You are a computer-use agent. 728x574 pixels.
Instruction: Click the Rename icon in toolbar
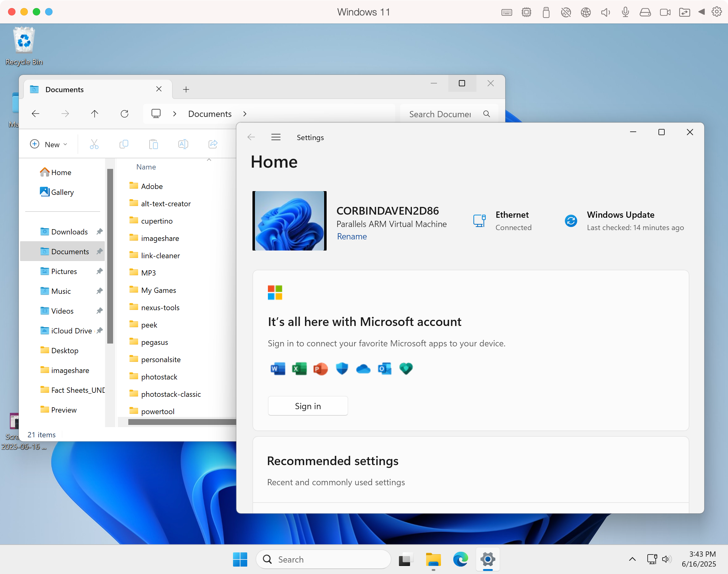pos(183,144)
